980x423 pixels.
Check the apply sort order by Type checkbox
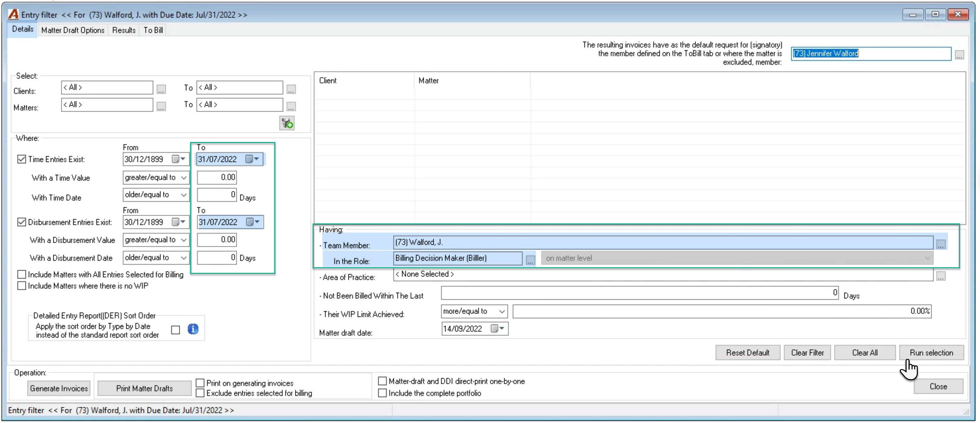176,330
